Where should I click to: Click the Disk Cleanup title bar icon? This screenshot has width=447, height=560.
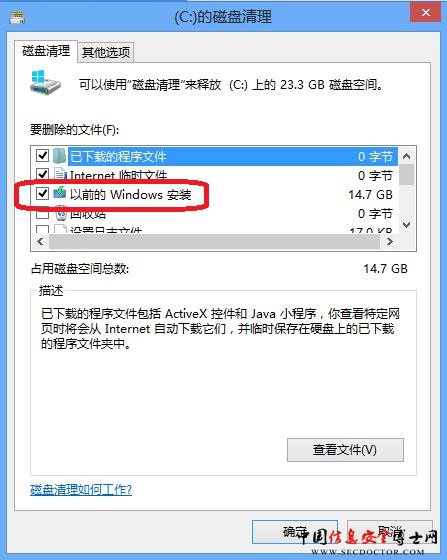point(17,18)
